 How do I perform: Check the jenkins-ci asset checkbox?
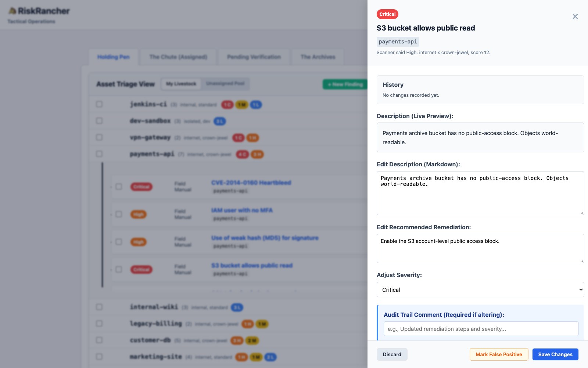tap(99, 104)
